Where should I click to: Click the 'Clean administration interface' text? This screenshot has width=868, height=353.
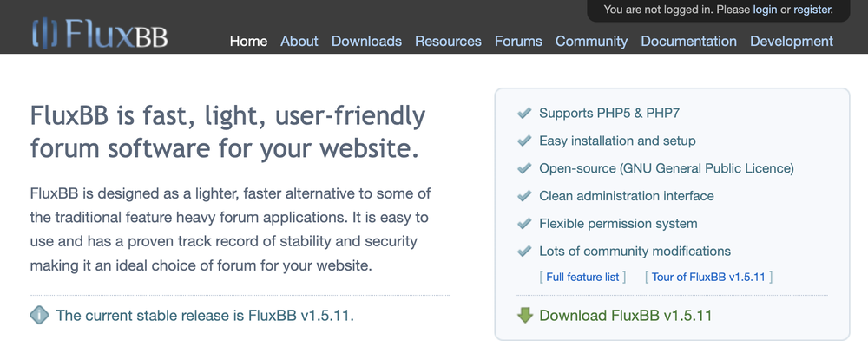[x=627, y=196]
